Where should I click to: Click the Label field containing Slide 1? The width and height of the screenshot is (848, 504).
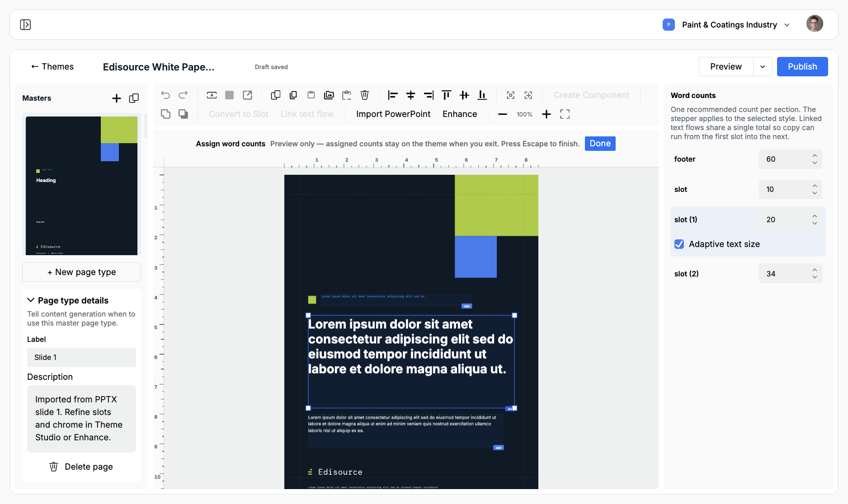(x=81, y=357)
